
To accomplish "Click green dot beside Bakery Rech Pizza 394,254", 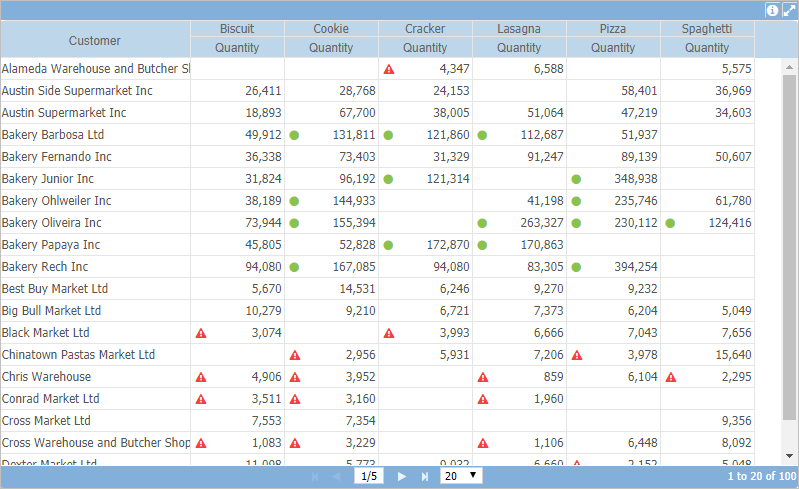I will 576,267.
